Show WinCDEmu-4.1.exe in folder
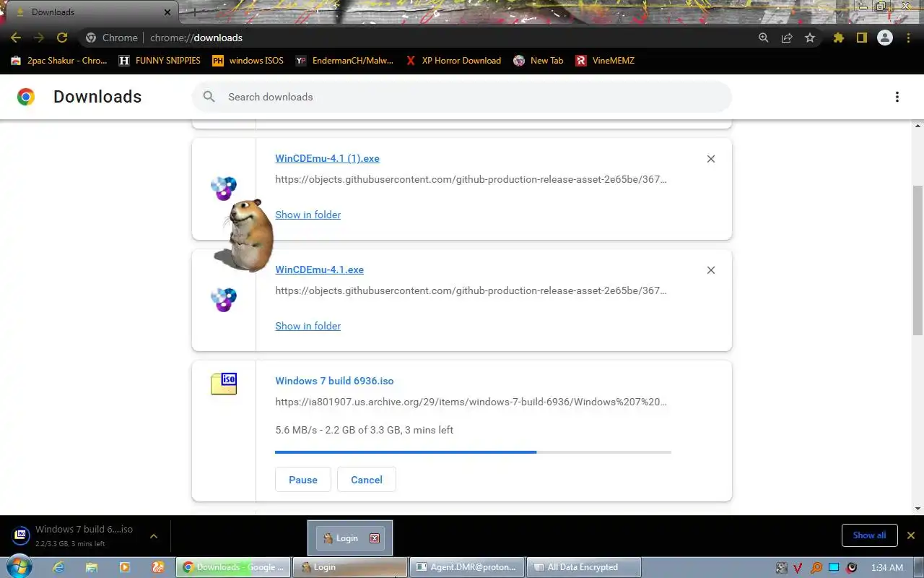Viewport: 924px width, 578px height. (308, 326)
